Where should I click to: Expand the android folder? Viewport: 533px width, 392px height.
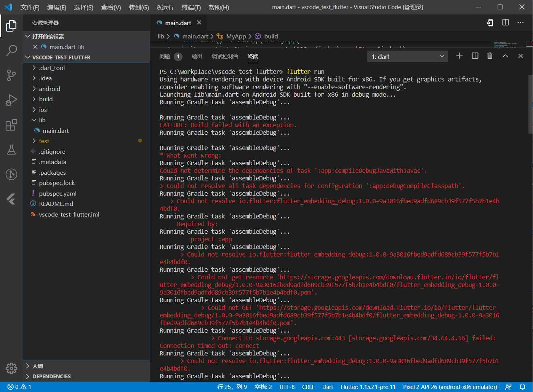[34, 89]
